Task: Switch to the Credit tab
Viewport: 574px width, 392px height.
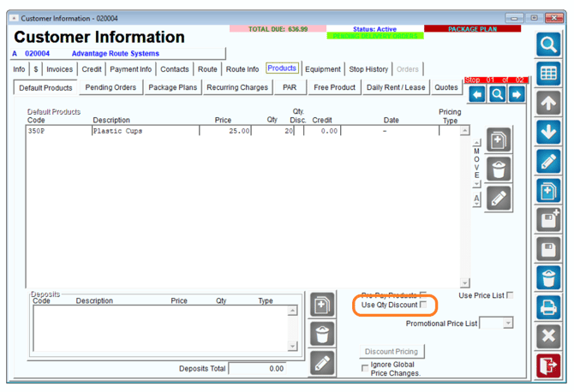Action: click(92, 69)
